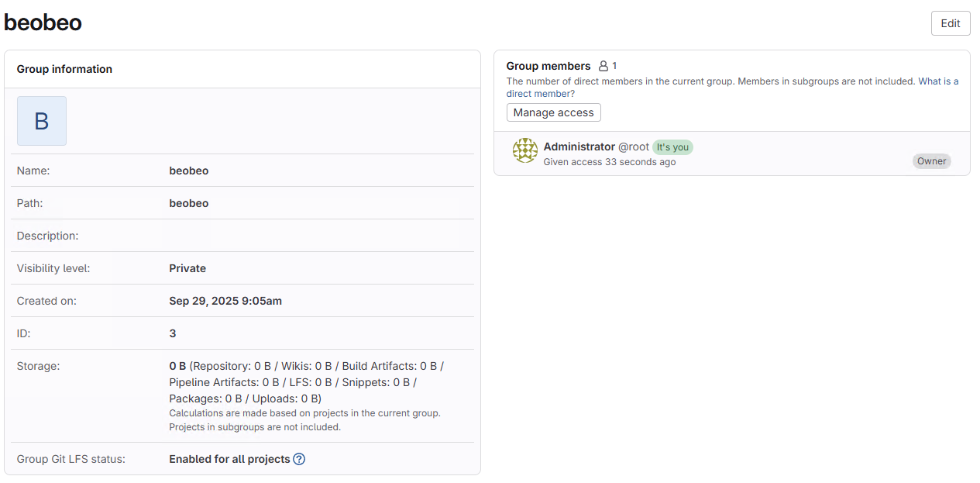This screenshot has height=483, width=980.
Task: Click the Group members heading
Action: [x=548, y=66]
